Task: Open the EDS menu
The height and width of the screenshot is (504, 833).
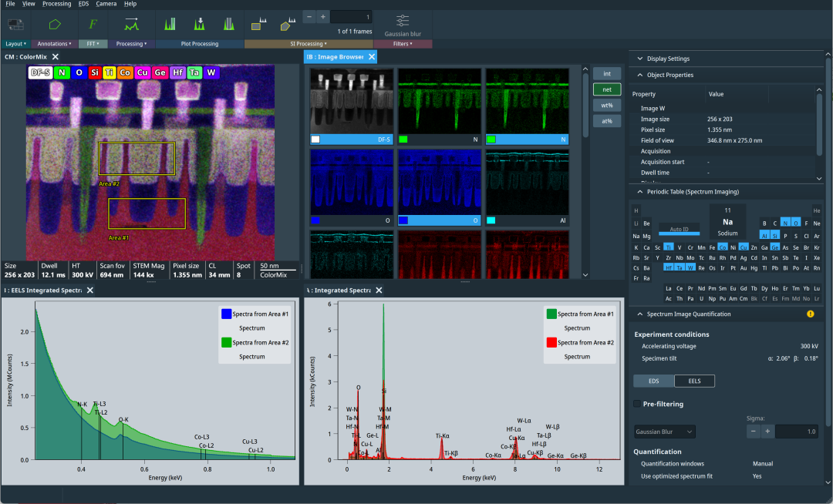Action: tap(83, 4)
